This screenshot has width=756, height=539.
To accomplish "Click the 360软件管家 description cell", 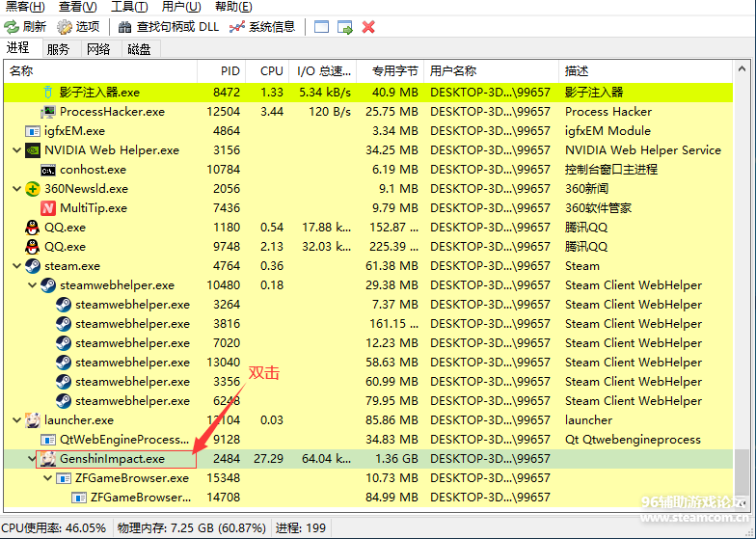I will 598,208.
